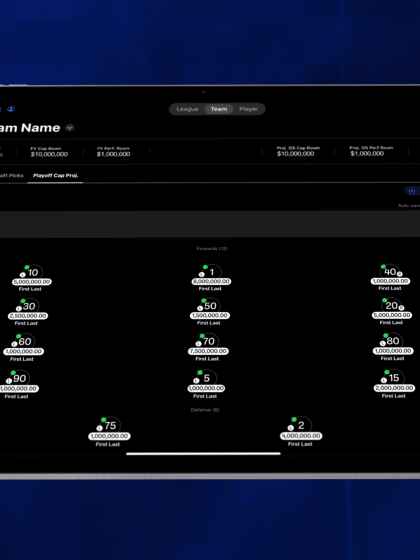The width and height of the screenshot is (420, 560).
Task: Click the Forwards (12) section label
Action: click(212, 248)
